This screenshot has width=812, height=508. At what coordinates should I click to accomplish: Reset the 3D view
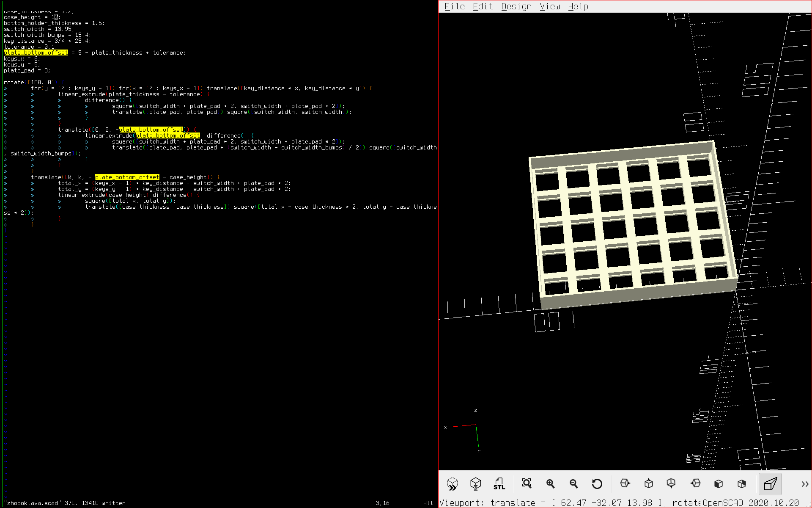point(597,483)
